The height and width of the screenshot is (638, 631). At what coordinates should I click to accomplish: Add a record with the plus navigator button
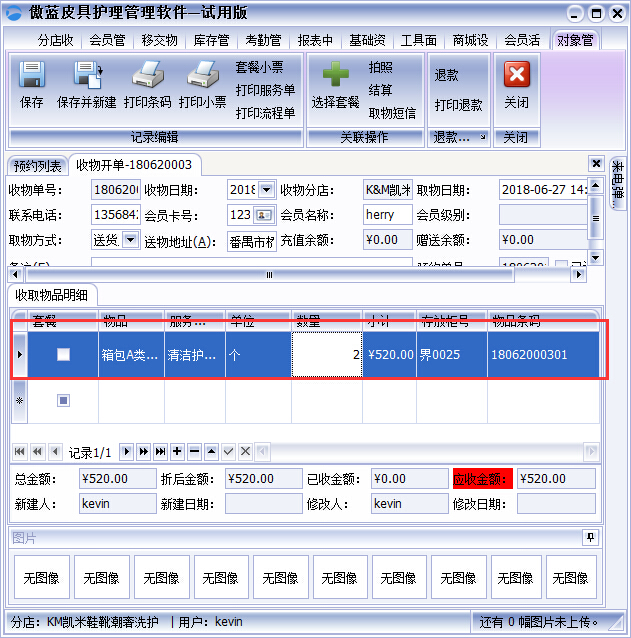pyautogui.click(x=177, y=452)
